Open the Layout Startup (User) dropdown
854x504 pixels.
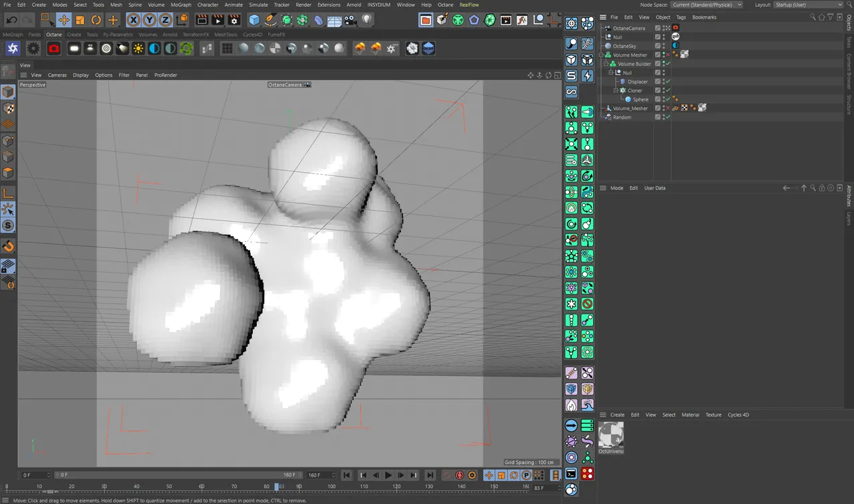point(808,5)
